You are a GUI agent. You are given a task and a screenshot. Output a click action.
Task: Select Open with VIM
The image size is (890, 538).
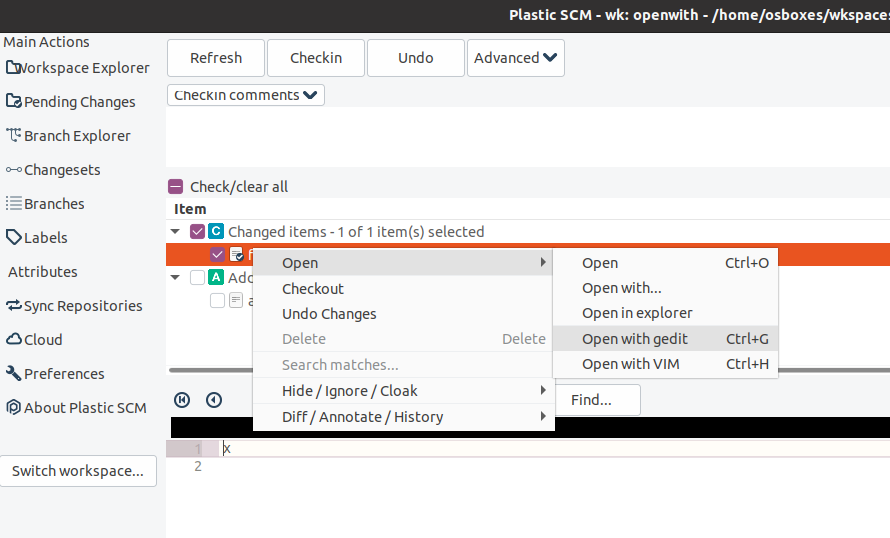665,364
